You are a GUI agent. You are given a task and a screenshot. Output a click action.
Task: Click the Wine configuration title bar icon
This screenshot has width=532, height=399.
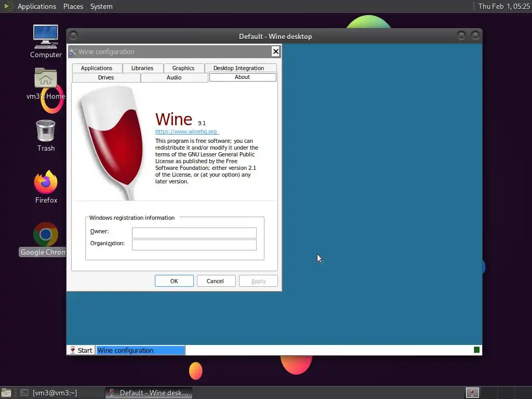click(x=73, y=51)
